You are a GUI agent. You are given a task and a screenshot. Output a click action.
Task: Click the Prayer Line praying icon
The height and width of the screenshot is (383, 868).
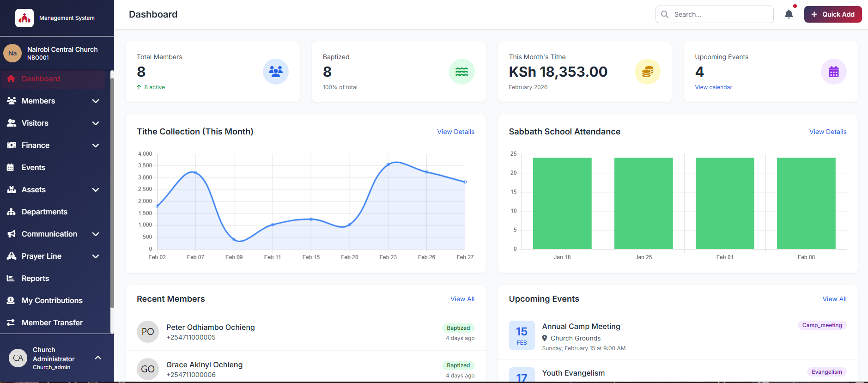(12, 256)
